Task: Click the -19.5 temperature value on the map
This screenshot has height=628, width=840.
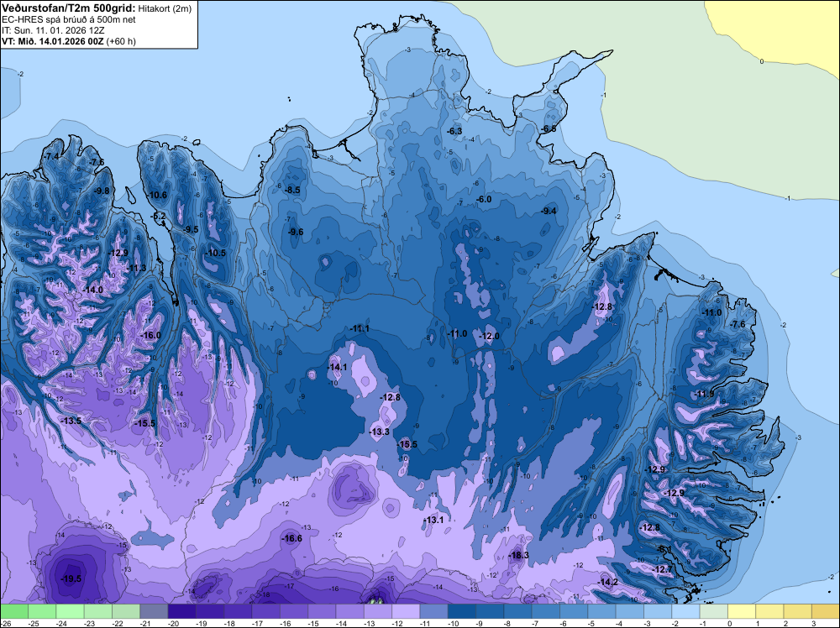Action: 71,578
